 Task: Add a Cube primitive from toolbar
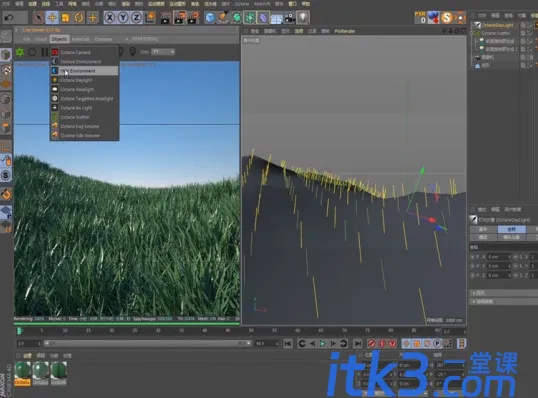(210, 17)
